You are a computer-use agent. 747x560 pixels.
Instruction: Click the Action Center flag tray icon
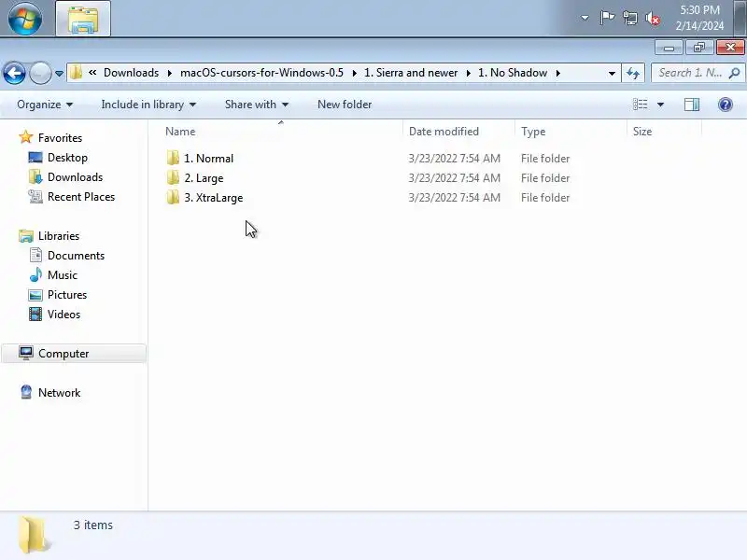pos(607,18)
